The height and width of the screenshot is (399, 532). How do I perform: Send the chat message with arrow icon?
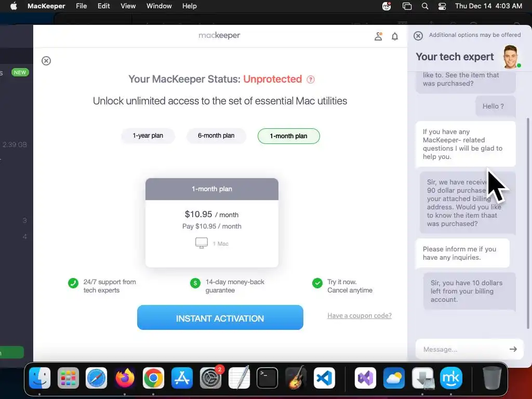coord(513,349)
